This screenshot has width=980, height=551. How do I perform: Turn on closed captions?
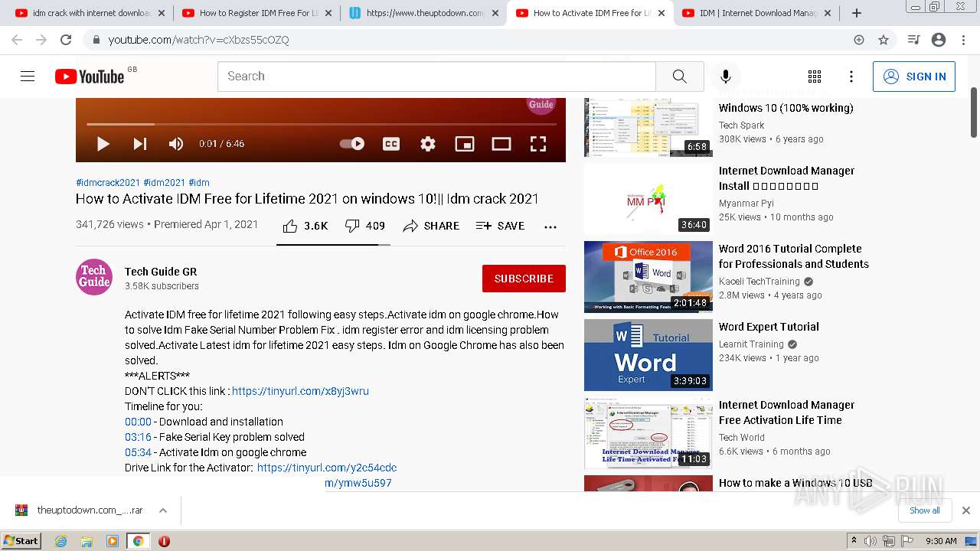(391, 144)
